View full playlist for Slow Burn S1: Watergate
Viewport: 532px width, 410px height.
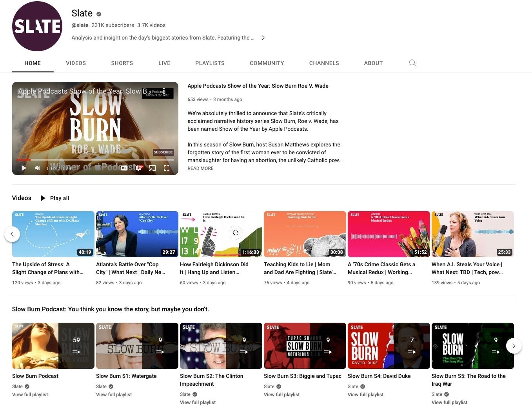(114, 395)
